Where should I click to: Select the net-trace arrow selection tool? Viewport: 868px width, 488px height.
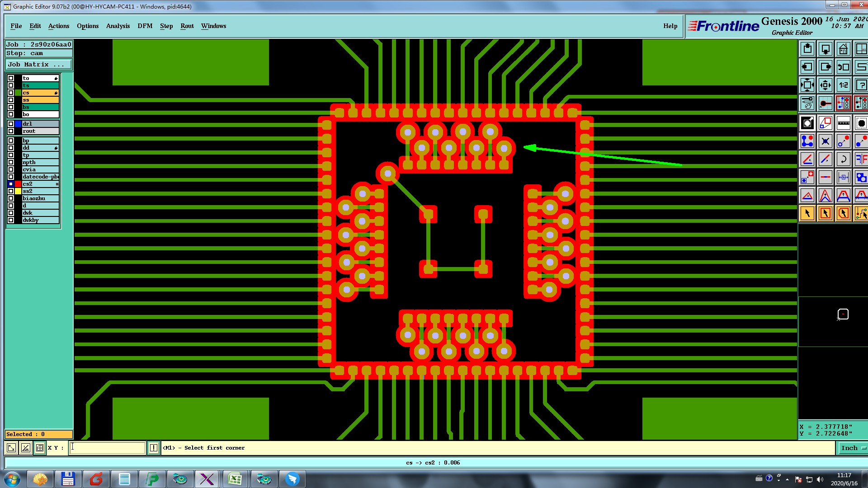tap(861, 213)
